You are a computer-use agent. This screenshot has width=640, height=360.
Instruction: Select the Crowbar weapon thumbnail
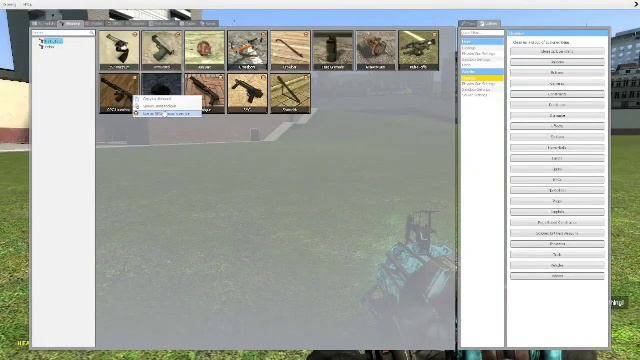(x=291, y=50)
